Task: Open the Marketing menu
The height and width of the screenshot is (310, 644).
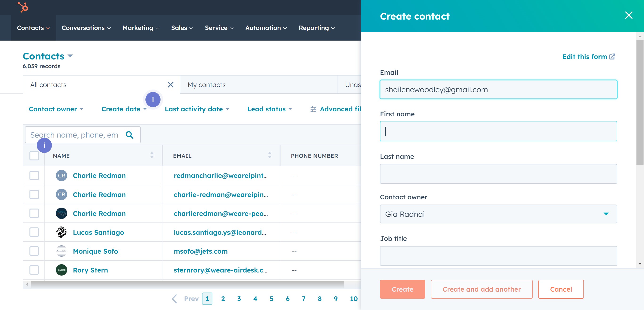Action: (x=140, y=28)
